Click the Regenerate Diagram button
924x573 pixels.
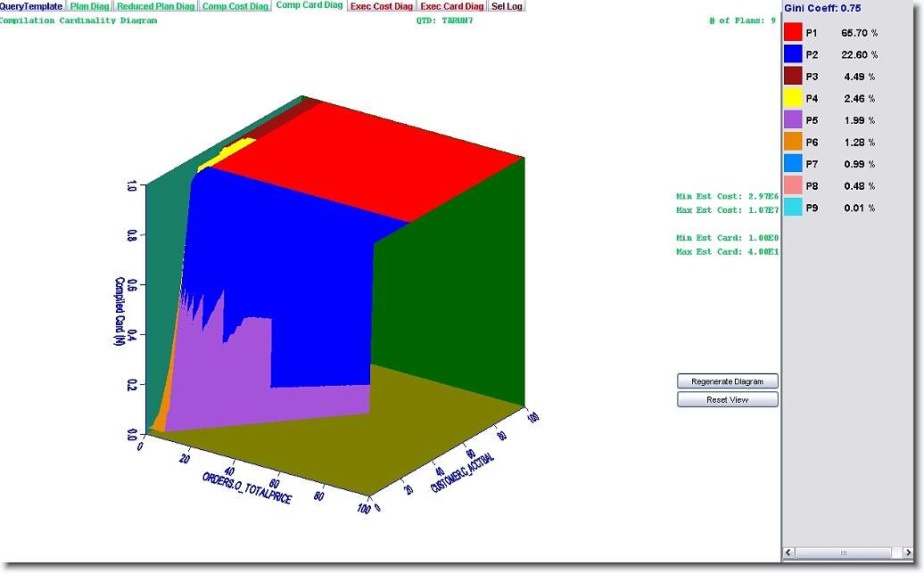click(x=727, y=381)
